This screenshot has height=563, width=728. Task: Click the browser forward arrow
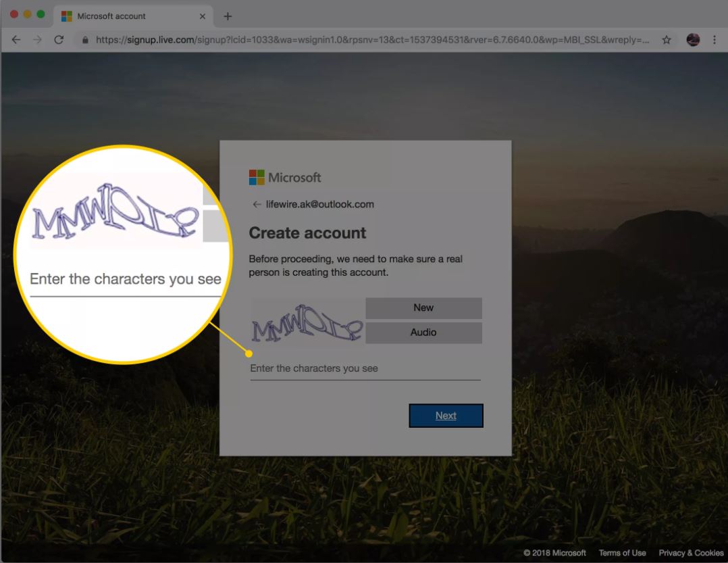[37, 40]
